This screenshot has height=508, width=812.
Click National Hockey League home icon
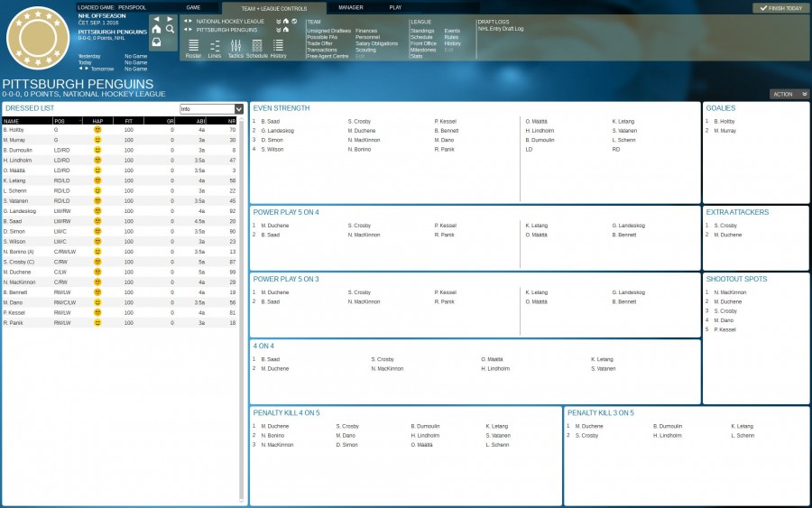(x=286, y=22)
